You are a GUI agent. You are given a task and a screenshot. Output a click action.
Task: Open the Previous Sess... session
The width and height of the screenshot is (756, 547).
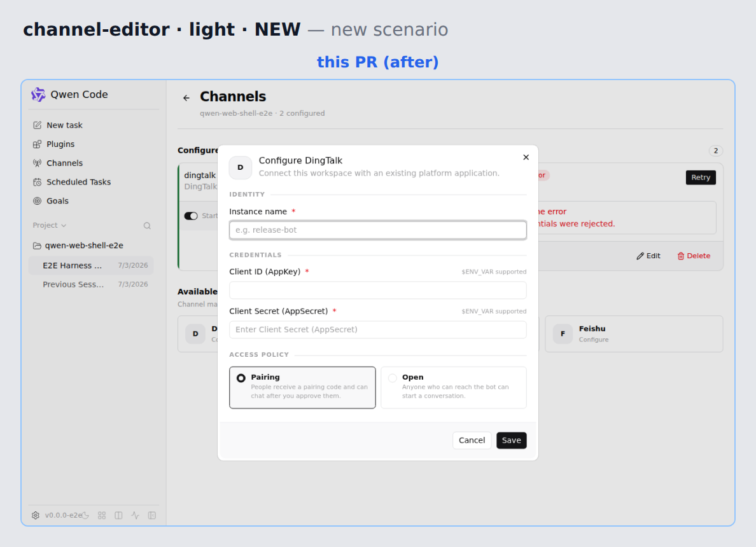(x=90, y=284)
